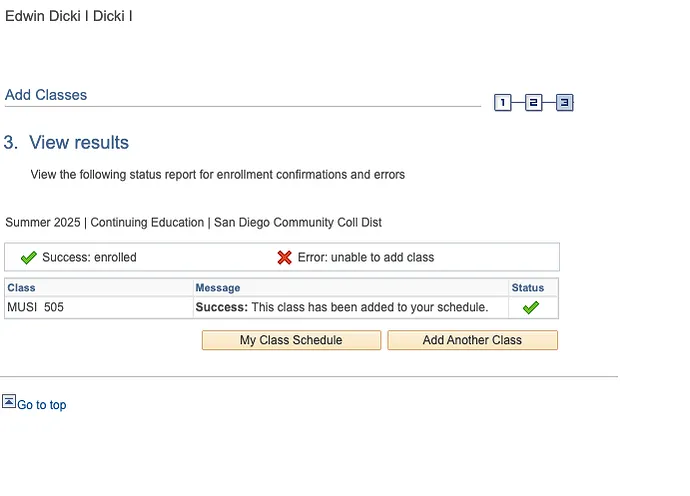The height and width of the screenshot is (496, 690).
Task: Click the Class column header
Action: click(x=21, y=288)
